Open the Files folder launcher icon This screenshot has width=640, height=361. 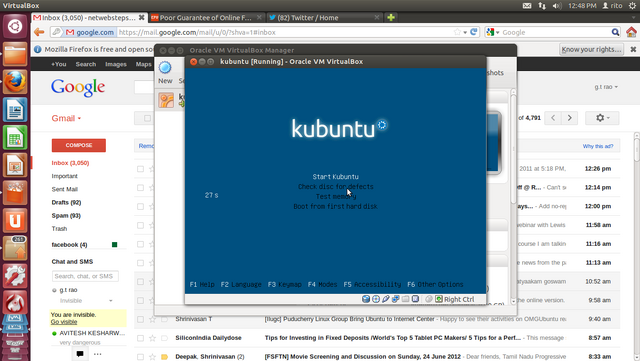coord(15,54)
